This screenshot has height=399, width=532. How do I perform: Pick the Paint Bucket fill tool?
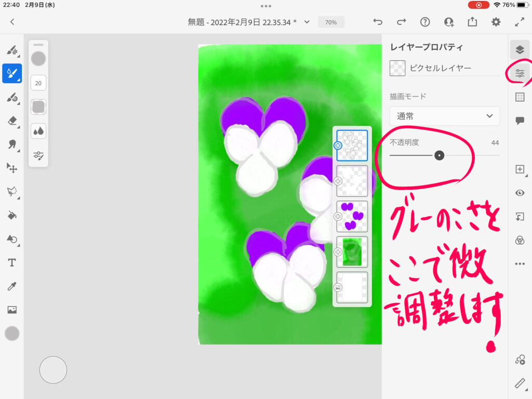point(12,215)
